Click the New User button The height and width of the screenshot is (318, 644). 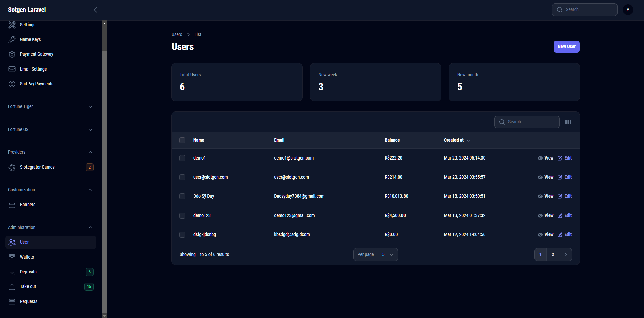(x=566, y=47)
